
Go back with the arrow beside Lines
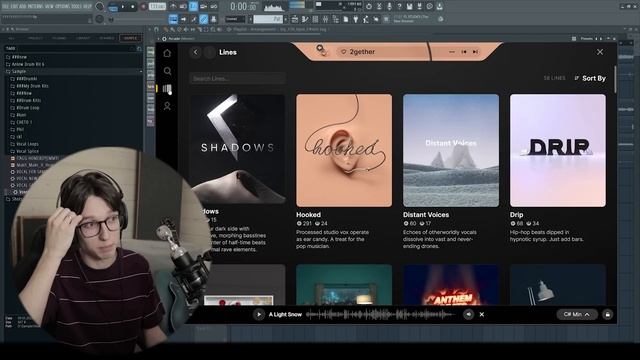point(196,52)
